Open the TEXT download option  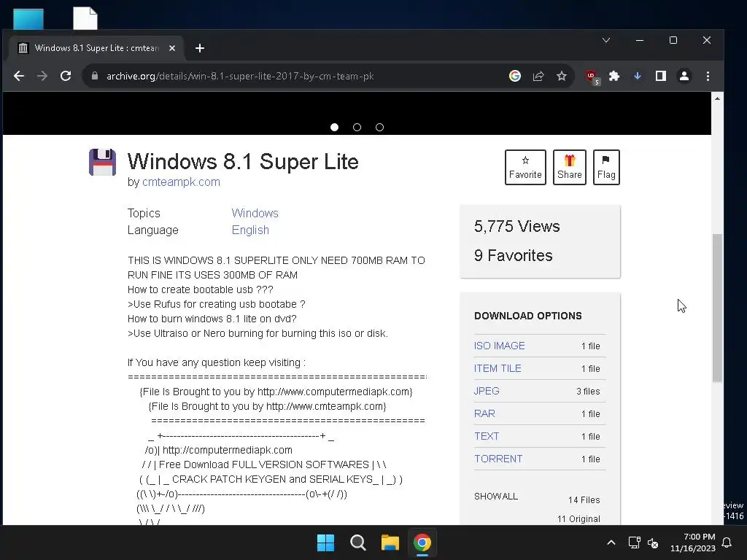(487, 436)
